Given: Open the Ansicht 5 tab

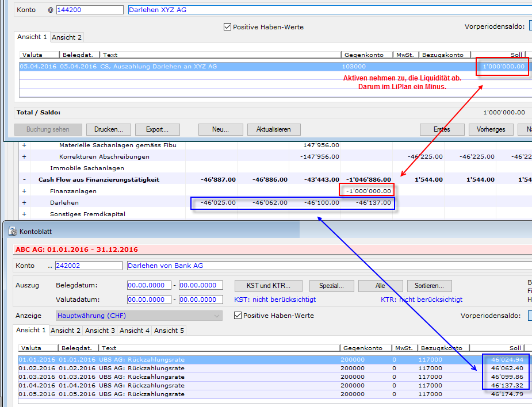Looking at the screenshot, I should point(169,331).
